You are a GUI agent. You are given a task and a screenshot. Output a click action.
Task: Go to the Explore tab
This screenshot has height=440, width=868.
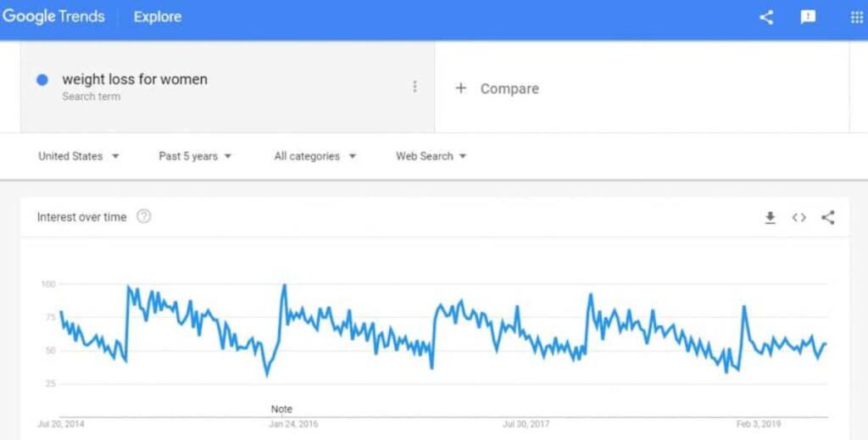[157, 17]
